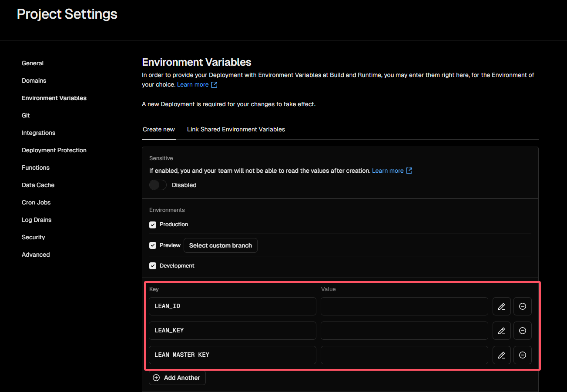Viewport: 567px width, 392px height.
Task: Switch to Link Shared Environment Variables tab
Action: (x=236, y=129)
